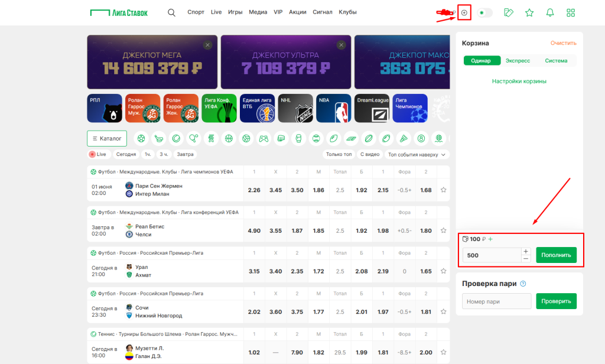Open favorites star icon in header
Screen dimensions: 605x364
(529, 13)
